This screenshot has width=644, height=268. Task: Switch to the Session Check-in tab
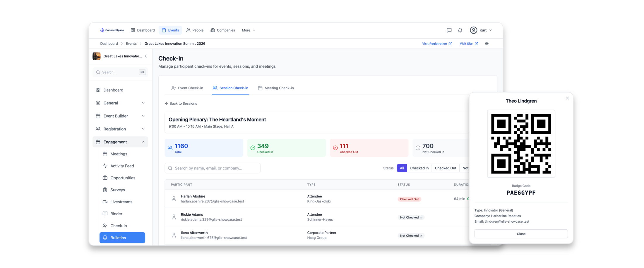pos(231,88)
